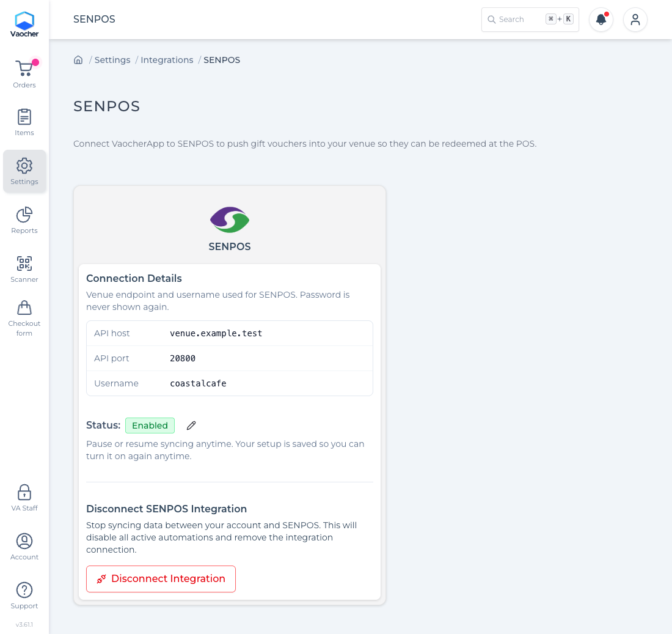Image resolution: width=672 pixels, height=634 pixels.
Task: Click the Disconnect Integration button
Action: click(x=161, y=579)
